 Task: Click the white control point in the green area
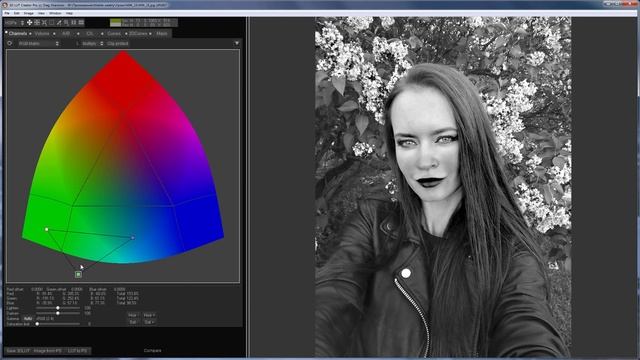point(47,229)
